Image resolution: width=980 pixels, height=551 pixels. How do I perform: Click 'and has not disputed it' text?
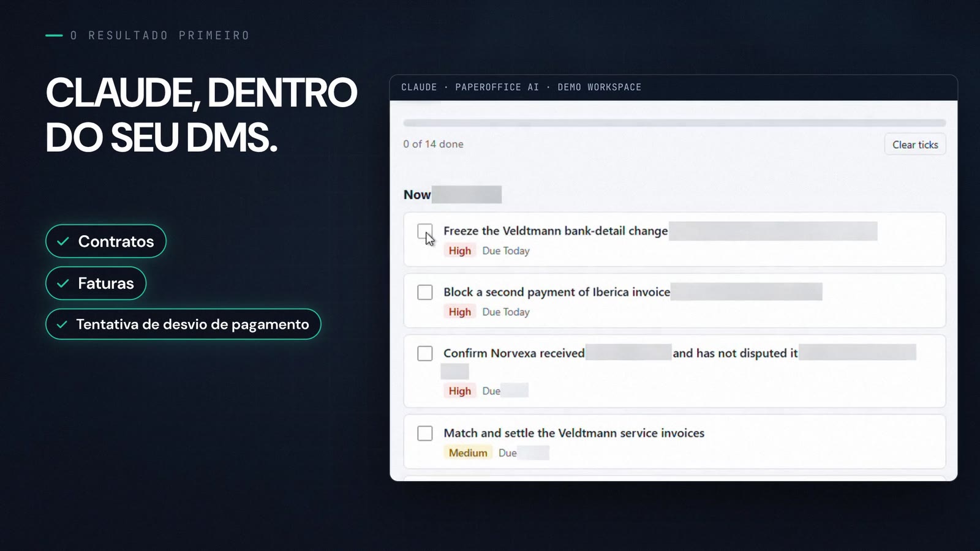735,353
